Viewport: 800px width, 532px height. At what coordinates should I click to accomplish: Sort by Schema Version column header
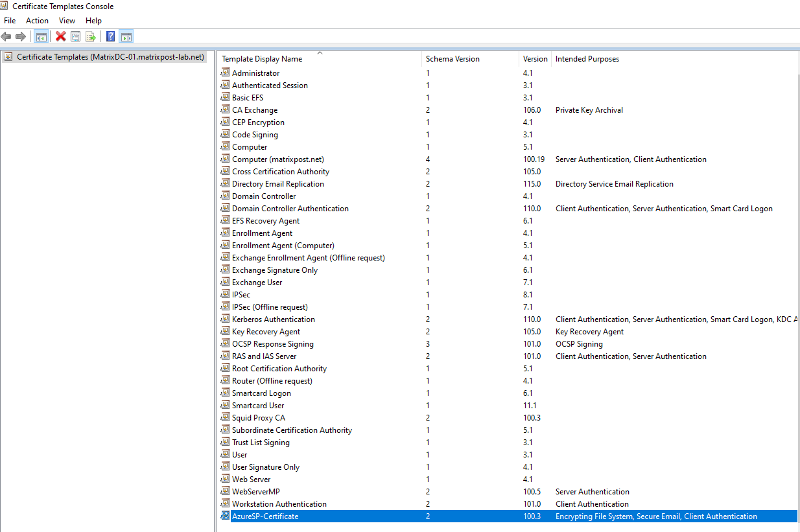pos(470,59)
